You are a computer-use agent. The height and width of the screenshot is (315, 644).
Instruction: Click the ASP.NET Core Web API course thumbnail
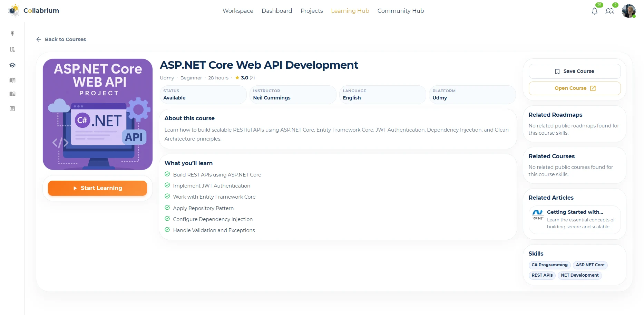click(98, 114)
